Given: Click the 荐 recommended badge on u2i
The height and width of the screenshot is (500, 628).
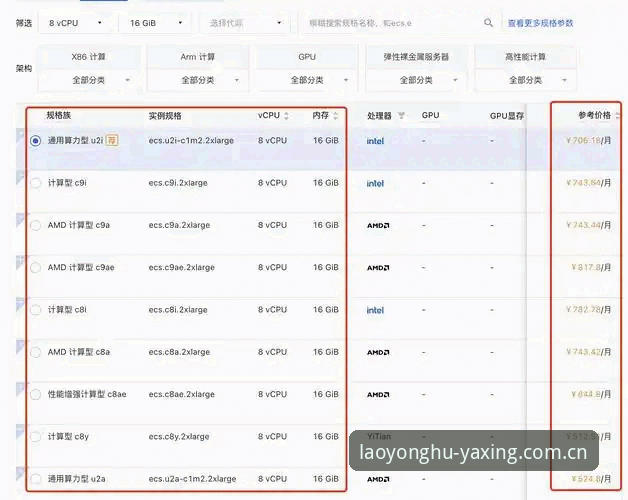Looking at the screenshot, I should point(112,140).
